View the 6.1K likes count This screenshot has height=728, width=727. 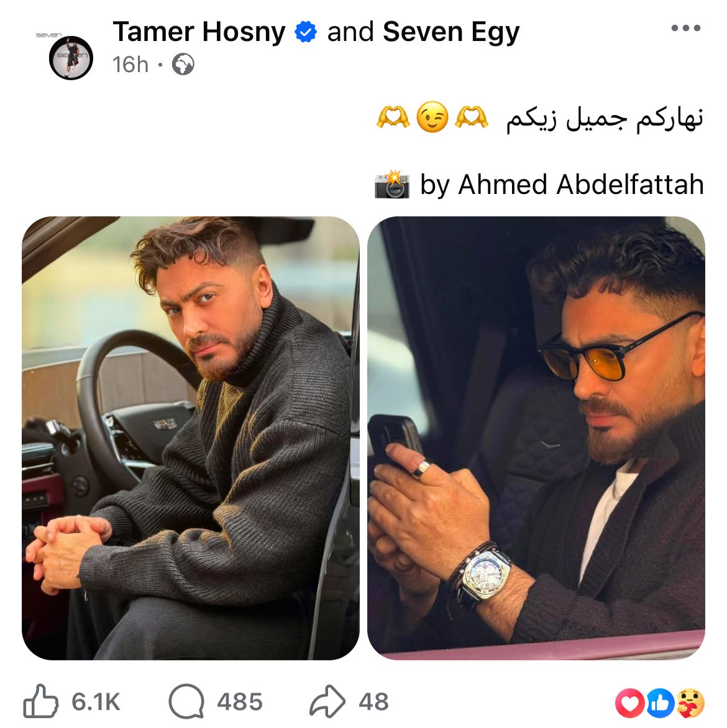tap(96, 701)
